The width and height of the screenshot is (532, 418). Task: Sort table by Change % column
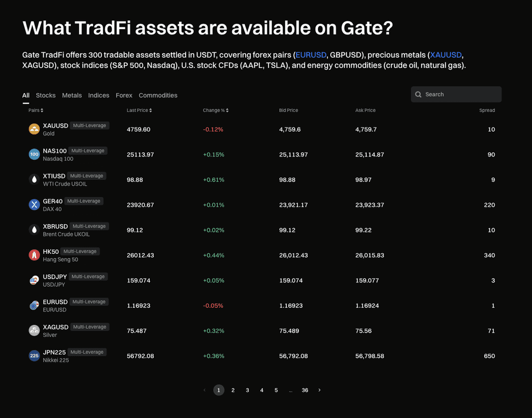216,110
